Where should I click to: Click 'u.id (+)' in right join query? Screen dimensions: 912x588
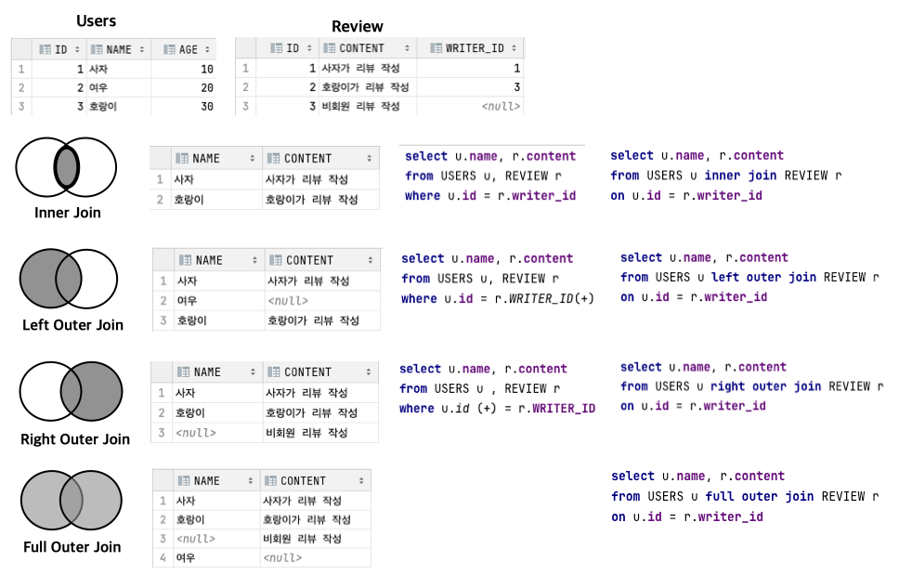468,409
